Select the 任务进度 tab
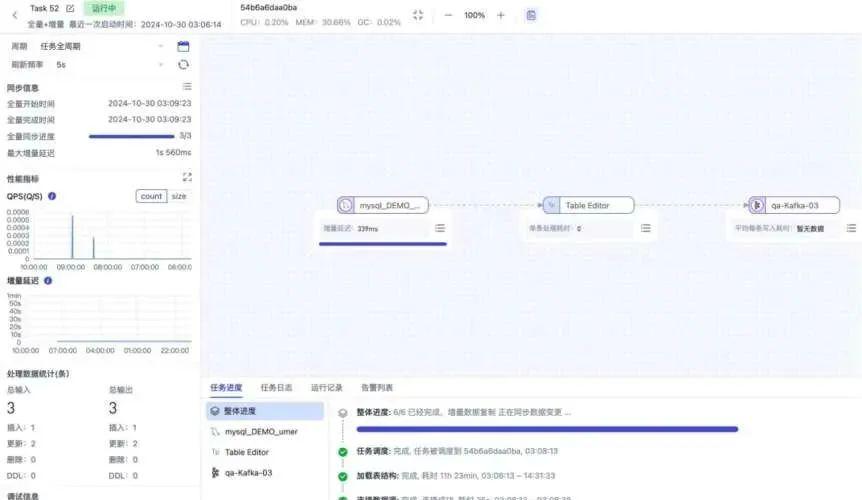Viewport: 862px width, 500px height. coord(226,387)
